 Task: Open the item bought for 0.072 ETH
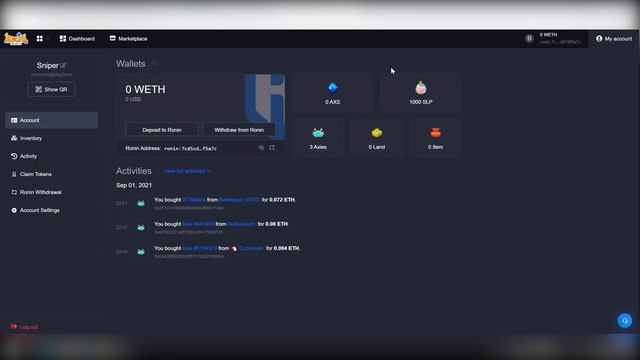click(194, 200)
